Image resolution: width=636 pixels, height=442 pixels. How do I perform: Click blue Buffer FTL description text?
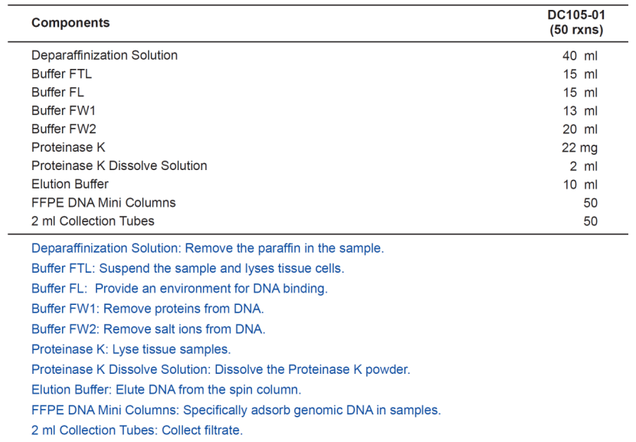coord(187,268)
